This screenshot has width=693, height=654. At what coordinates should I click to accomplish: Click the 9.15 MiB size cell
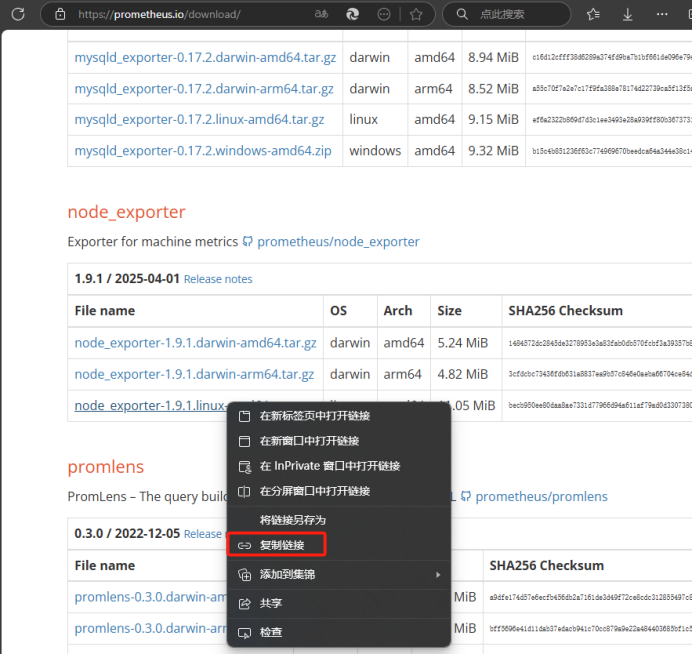(x=493, y=119)
